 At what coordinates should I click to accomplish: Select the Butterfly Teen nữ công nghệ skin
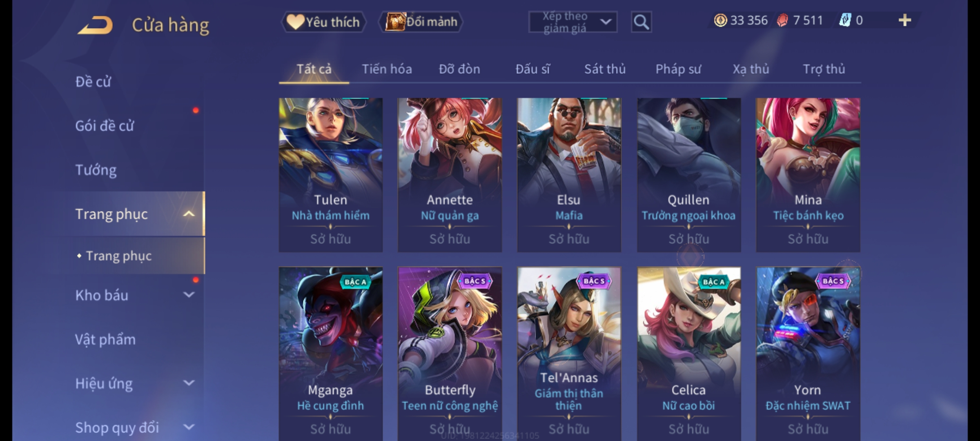(x=450, y=354)
